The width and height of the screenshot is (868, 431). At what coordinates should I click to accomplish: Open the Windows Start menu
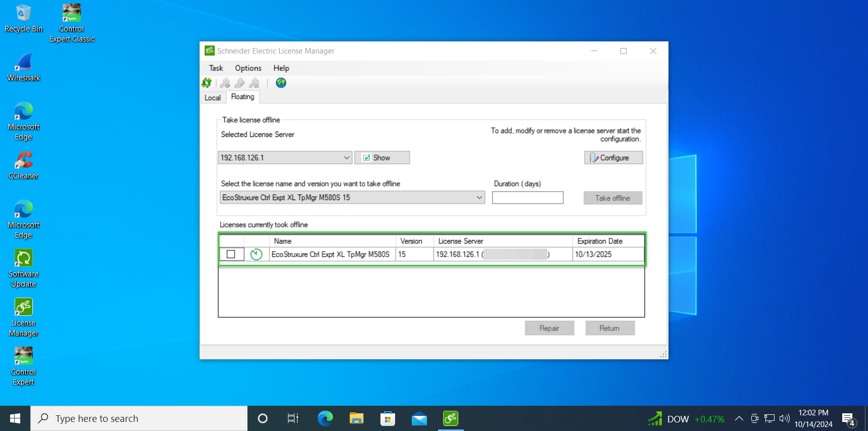15,418
